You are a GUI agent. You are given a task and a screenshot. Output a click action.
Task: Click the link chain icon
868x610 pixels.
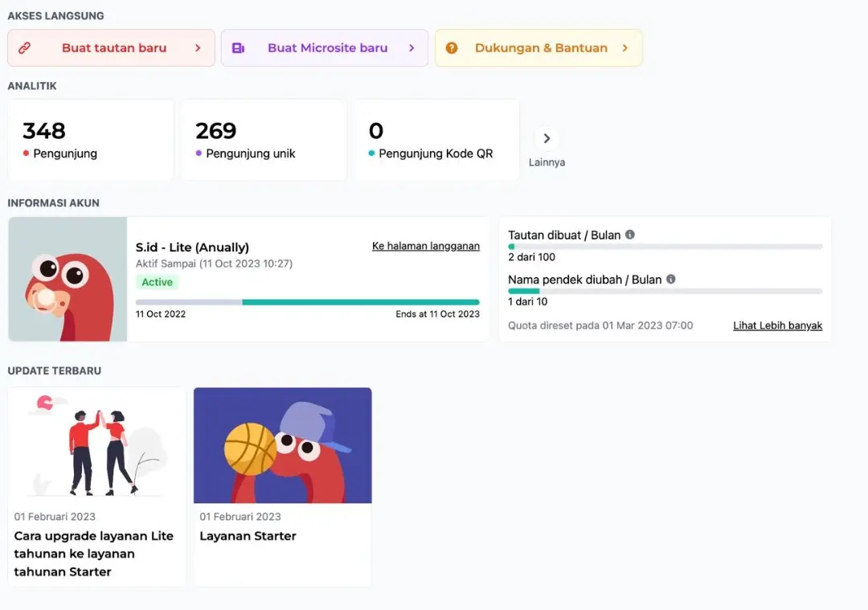[25, 48]
